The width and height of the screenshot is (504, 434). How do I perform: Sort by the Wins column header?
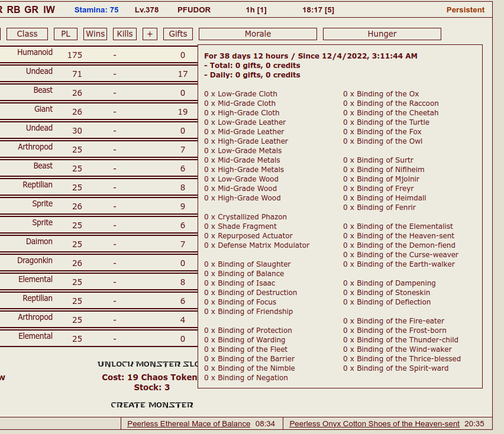[95, 34]
